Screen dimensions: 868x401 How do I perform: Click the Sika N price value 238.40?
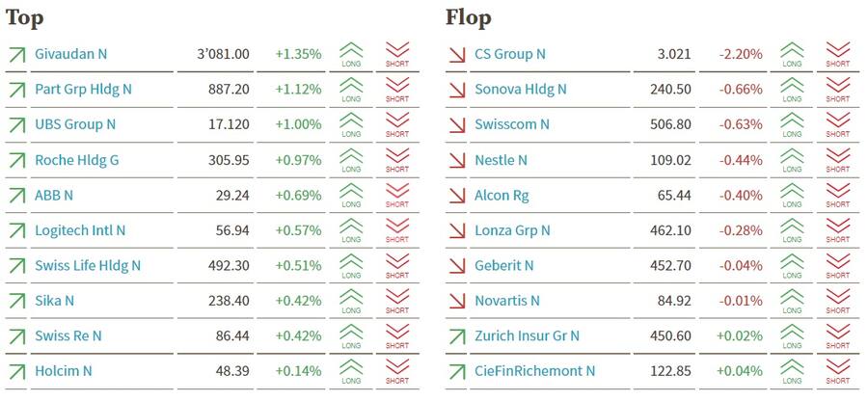click(x=229, y=301)
